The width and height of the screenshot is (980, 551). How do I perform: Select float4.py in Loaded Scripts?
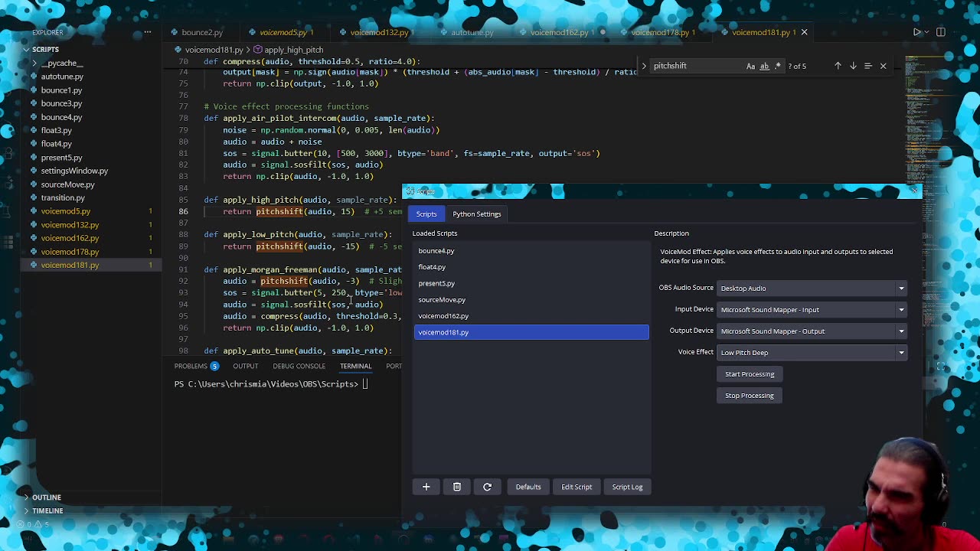coord(531,267)
